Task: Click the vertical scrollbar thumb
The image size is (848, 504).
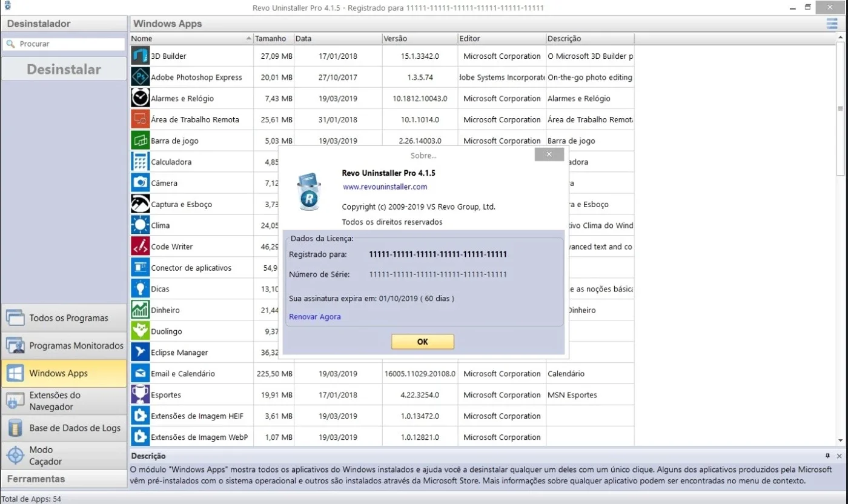Action: [x=840, y=108]
